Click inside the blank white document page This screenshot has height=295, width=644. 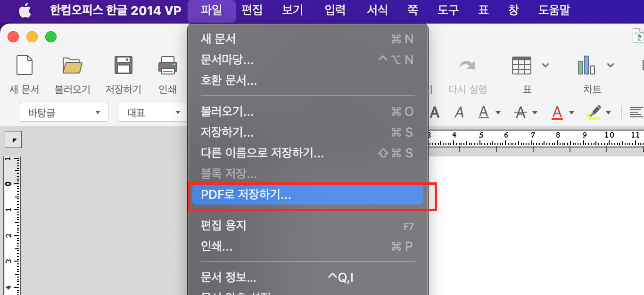coord(536,225)
